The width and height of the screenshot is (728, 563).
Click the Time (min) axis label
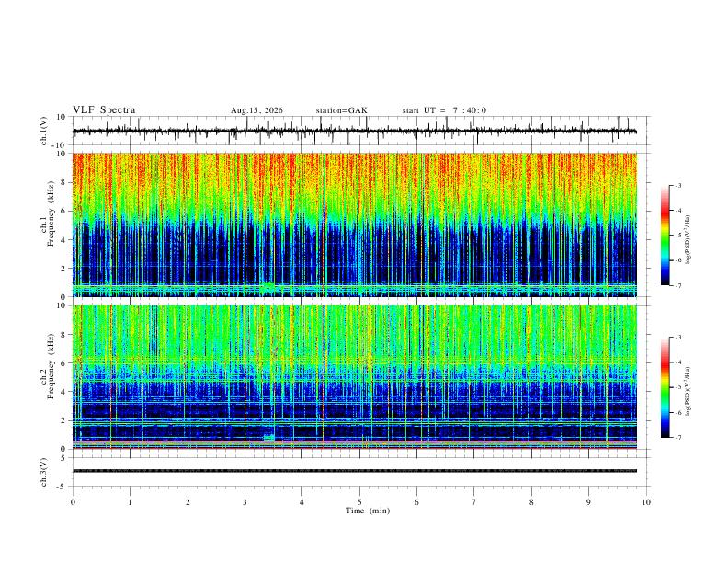pyautogui.click(x=368, y=511)
